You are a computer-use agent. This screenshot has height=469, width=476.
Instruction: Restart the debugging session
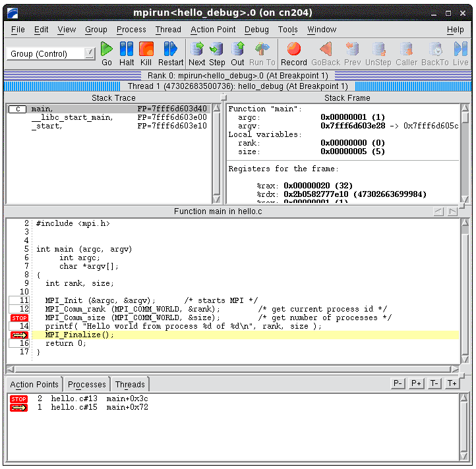(x=171, y=53)
